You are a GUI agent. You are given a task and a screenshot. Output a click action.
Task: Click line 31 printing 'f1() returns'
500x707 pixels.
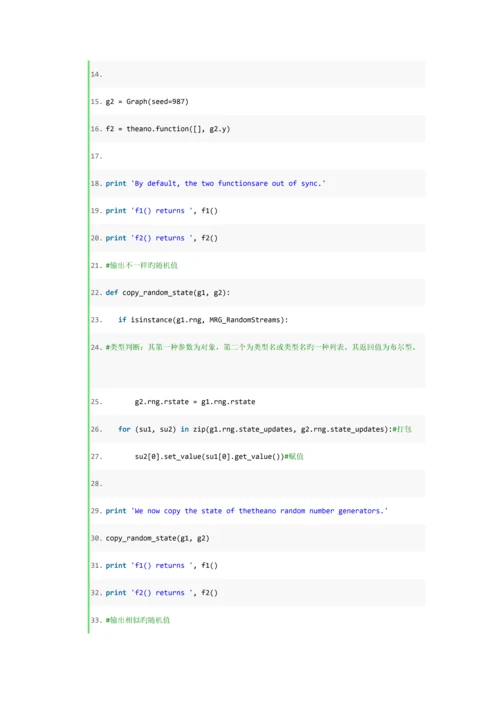coord(161,565)
